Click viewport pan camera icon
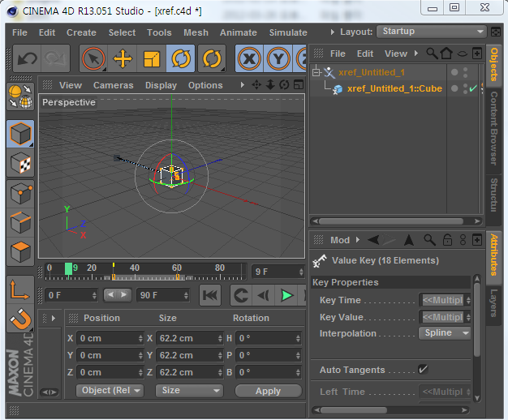Viewport: 508px width, 420px height. [256, 85]
